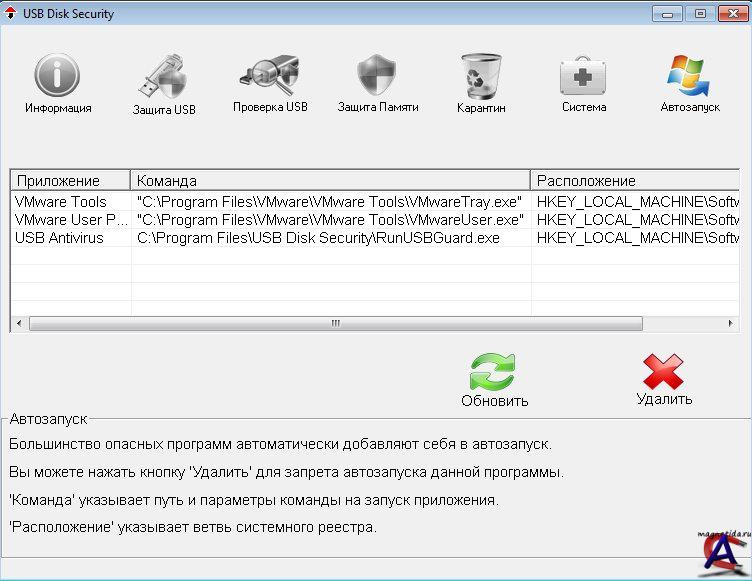Close the USB Disk Security window

pos(733,14)
